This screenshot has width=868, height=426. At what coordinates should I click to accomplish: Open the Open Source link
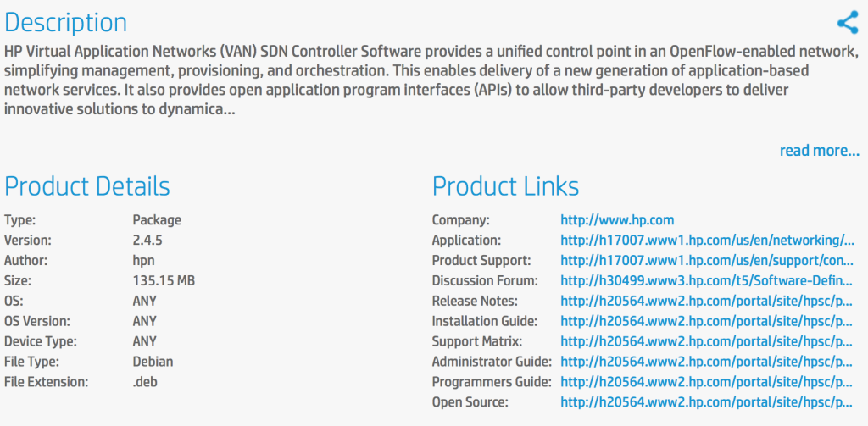coord(707,402)
